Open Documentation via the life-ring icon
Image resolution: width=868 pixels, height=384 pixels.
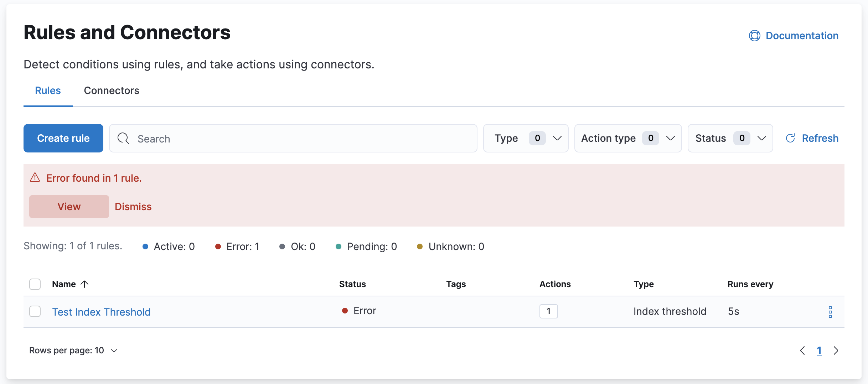tap(754, 36)
